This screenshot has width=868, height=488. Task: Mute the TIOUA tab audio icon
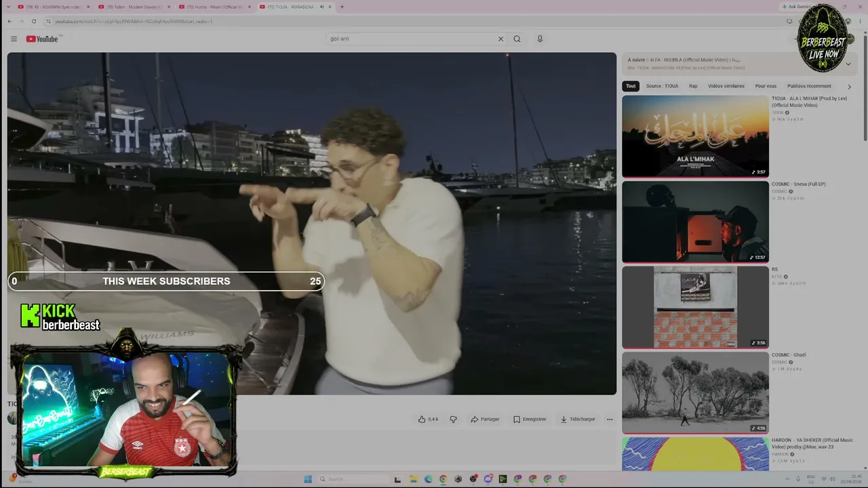tap(321, 7)
